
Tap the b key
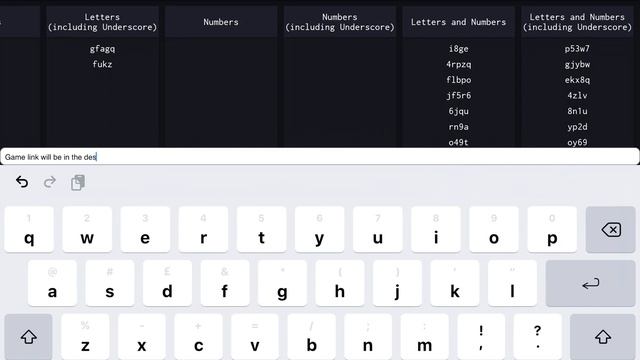[311, 337]
